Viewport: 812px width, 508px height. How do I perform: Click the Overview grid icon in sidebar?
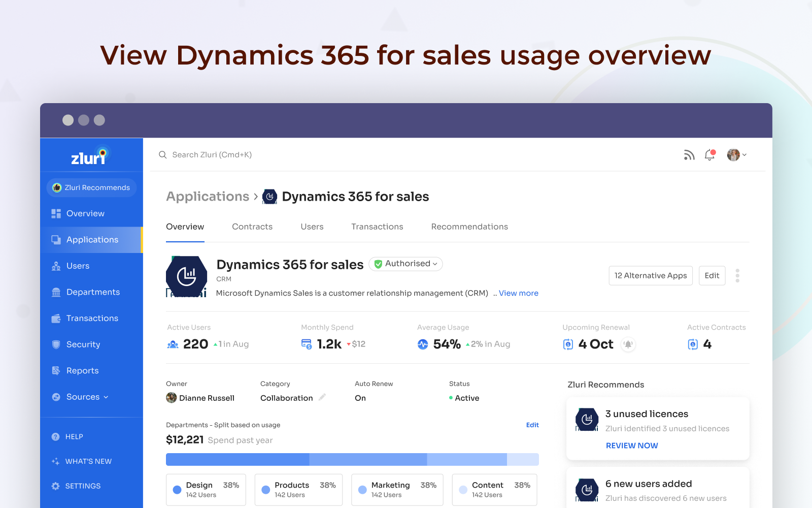click(56, 214)
